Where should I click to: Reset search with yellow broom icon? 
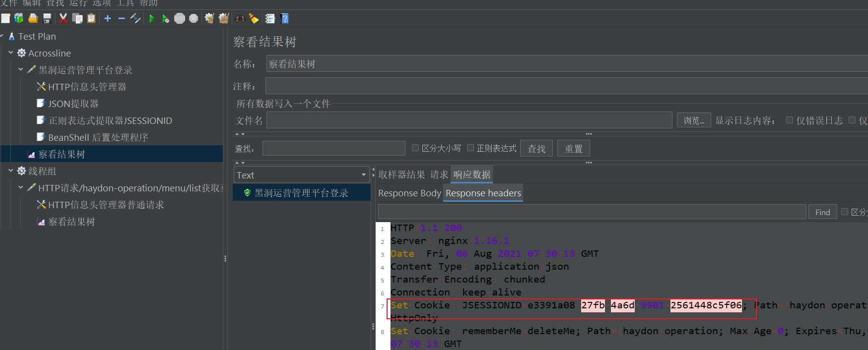[x=254, y=18]
